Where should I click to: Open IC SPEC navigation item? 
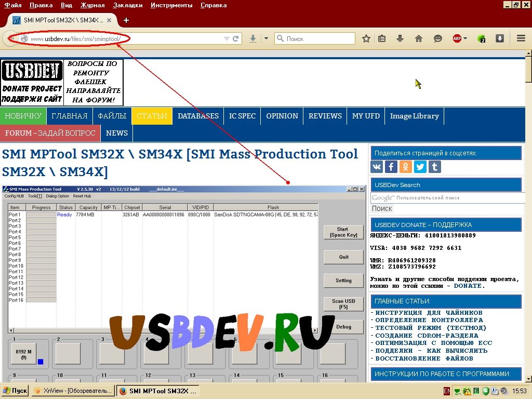click(242, 116)
